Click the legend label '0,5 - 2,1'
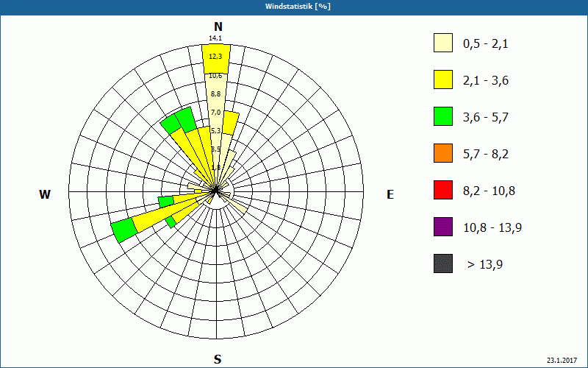Screen dimensions: 588x368 [x=486, y=44]
